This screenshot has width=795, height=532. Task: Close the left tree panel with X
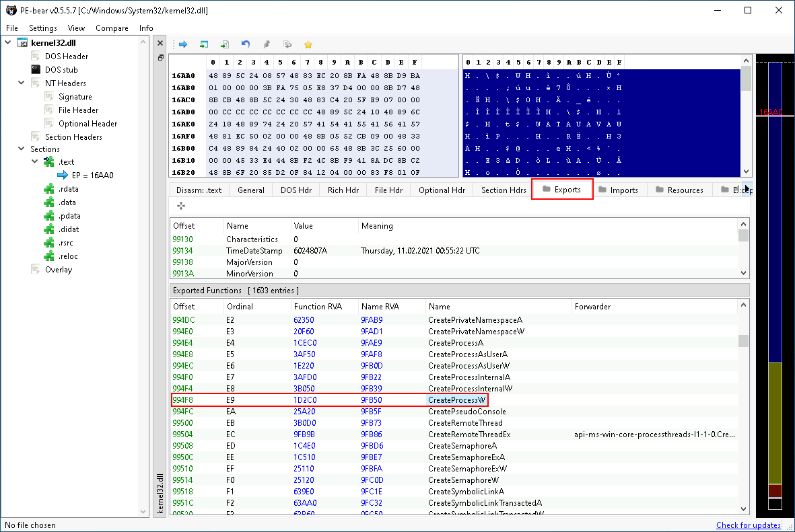tap(160, 43)
